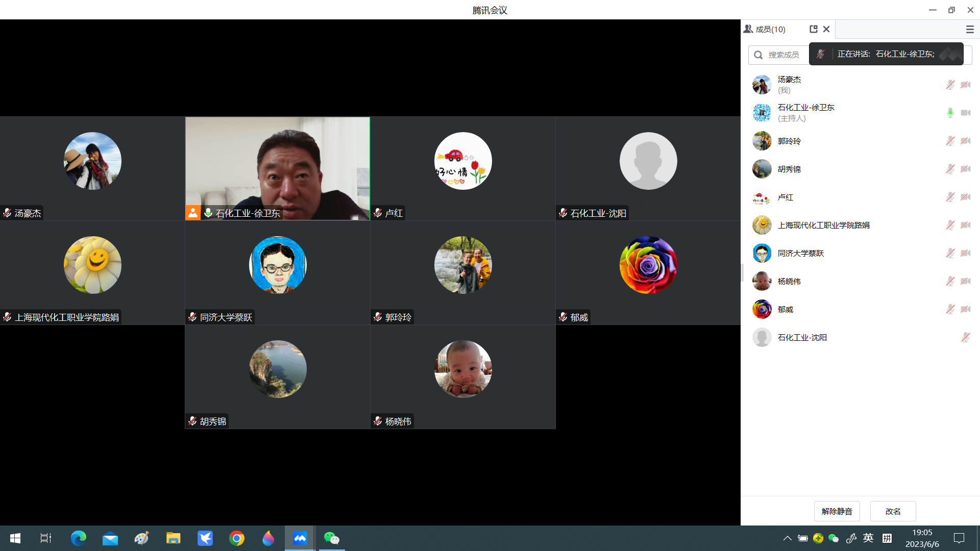Viewport: 980px width, 551px height.
Task: Click camera icon next to 石化工业-徐卫东
Action: [x=965, y=113]
